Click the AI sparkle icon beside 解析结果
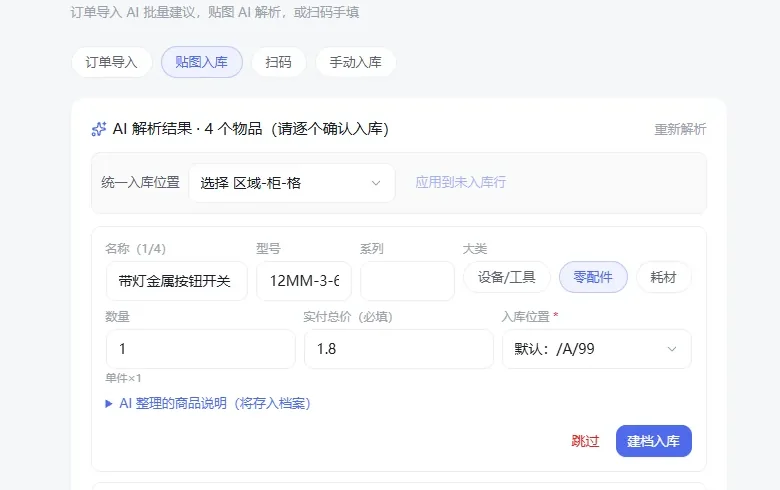The height and width of the screenshot is (490, 780). (x=98, y=129)
